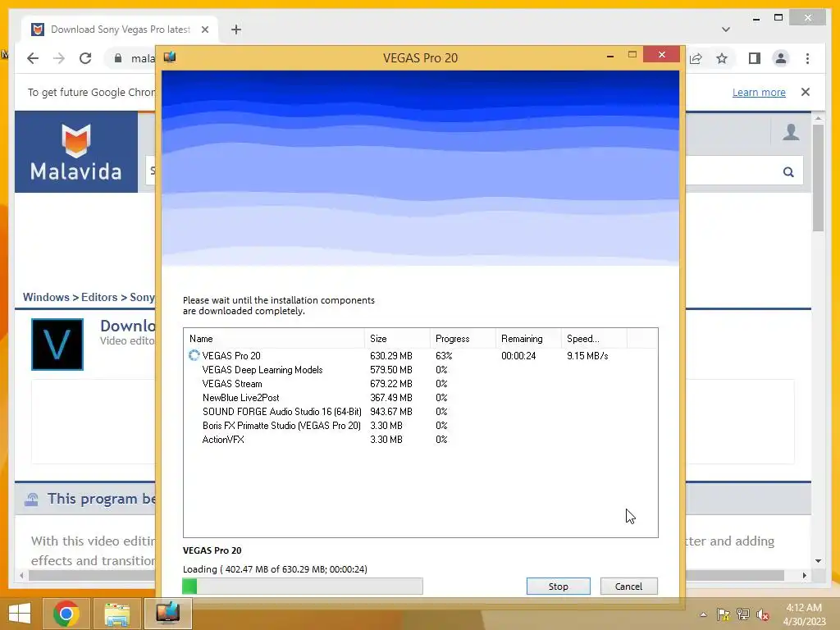Click the muted volume tray icon
Image resolution: width=840 pixels, height=630 pixels.
763,614
